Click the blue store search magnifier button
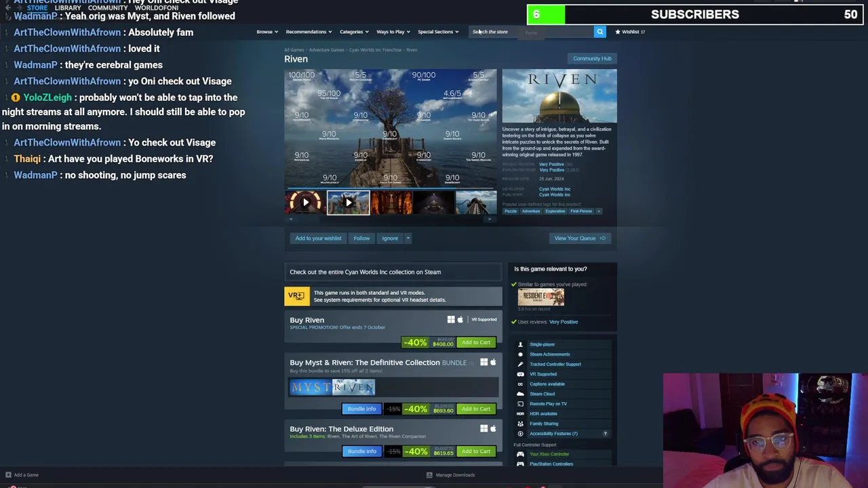This screenshot has width=868, height=488. coord(599,32)
